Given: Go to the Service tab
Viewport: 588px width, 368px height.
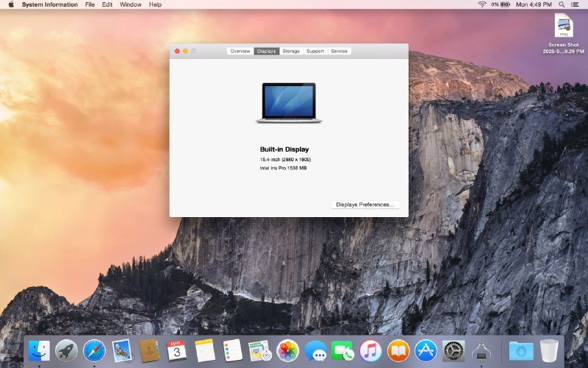Looking at the screenshot, I should click(x=339, y=51).
